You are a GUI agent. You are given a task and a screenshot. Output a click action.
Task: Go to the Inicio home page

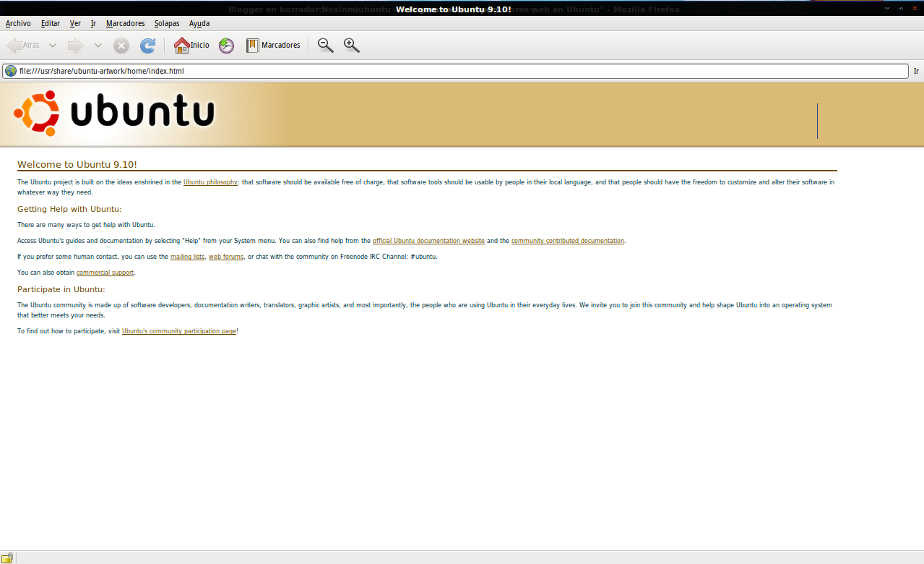click(x=191, y=46)
